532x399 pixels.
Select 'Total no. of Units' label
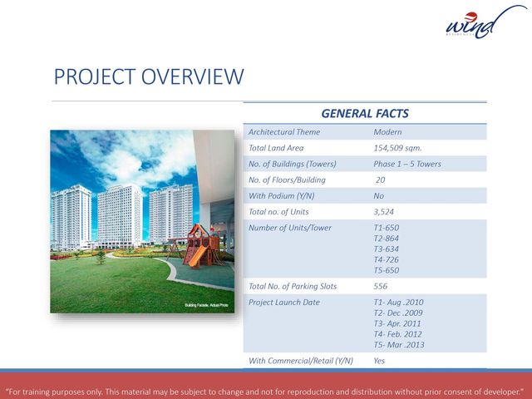coord(278,212)
